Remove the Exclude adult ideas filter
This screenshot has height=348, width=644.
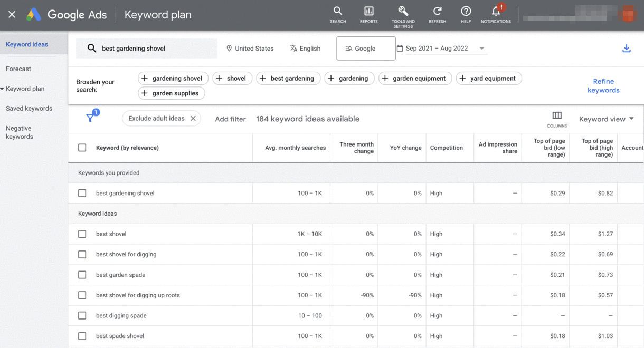(193, 119)
